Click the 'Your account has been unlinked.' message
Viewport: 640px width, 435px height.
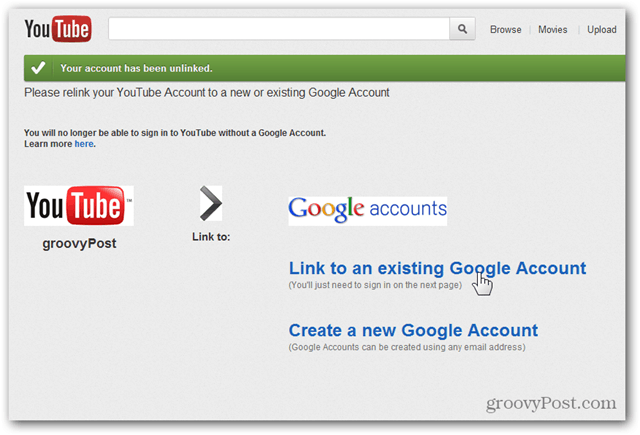(136, 68)
